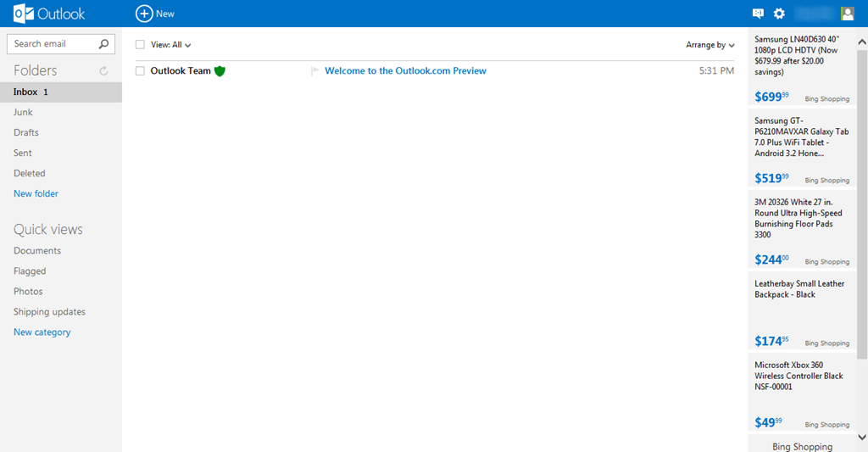Click the New message plus icon
Screen dimensions: 868x452
tap(144, 14)
